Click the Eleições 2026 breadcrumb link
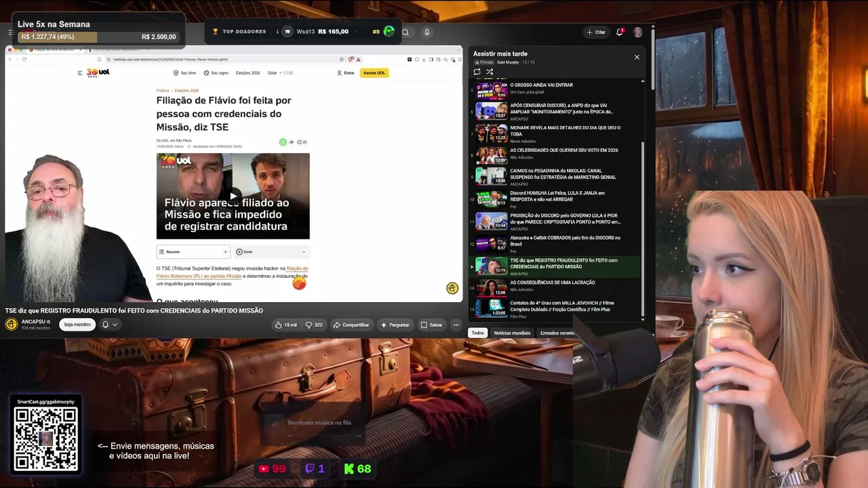This screenshot has width=868, height=488. [186, 90]
